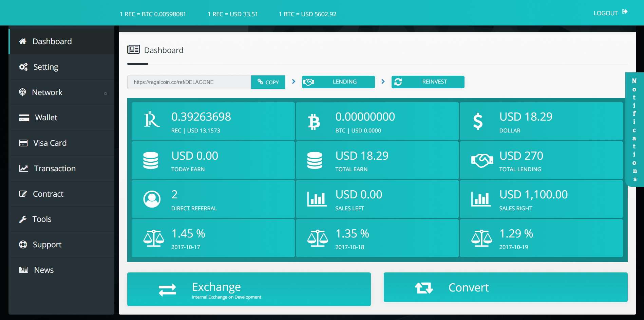The height and width of the screenshot is (320, 644).
Task: Click the Dashboard home icon in sidebar
Action: pos(23,41)
